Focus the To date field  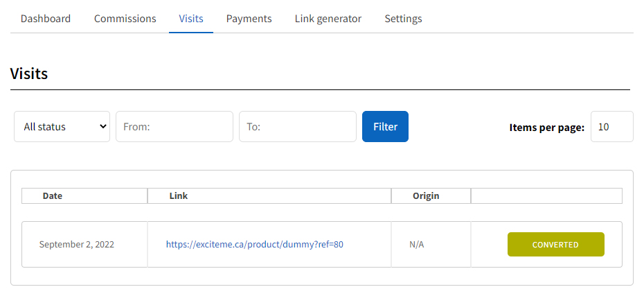pos(298,127)
